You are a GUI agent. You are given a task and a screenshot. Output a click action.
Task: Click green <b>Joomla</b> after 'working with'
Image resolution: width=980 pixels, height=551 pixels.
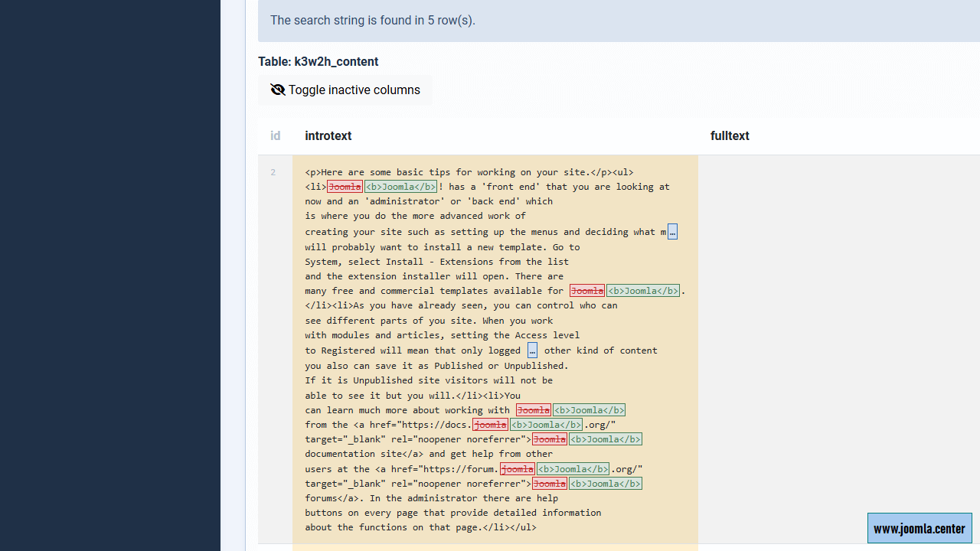(x=589, y=410)
